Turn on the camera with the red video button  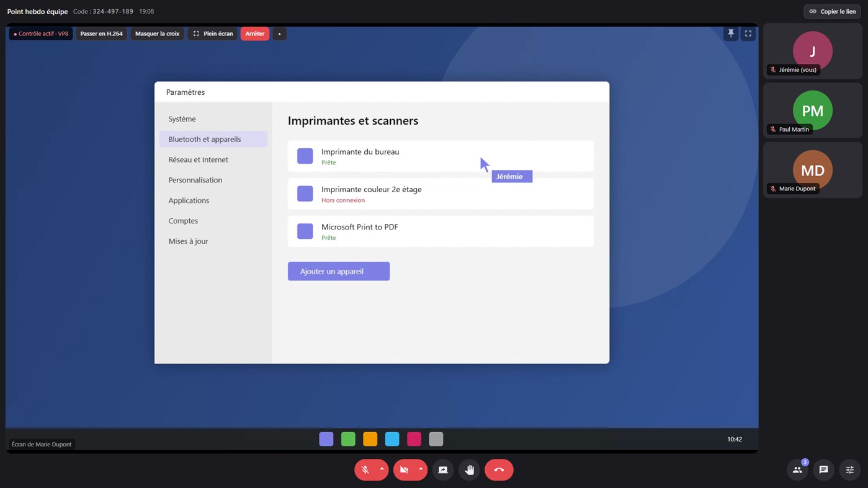404,470
